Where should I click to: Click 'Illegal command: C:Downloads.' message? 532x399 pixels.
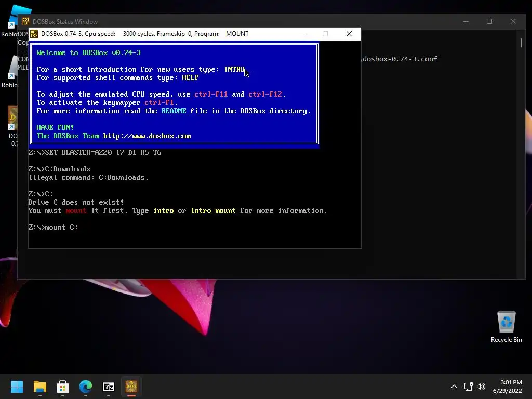(x=88, y=178)
